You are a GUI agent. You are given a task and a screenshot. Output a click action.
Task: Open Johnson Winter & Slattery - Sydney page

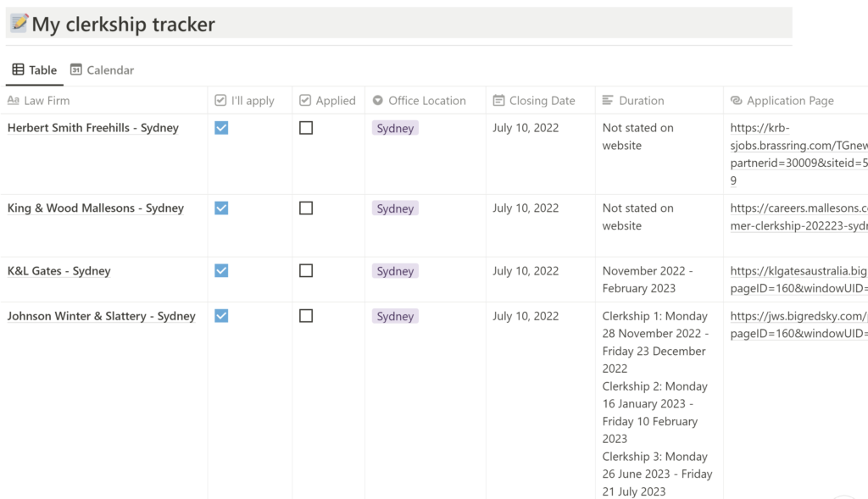(x=102, y=316)
